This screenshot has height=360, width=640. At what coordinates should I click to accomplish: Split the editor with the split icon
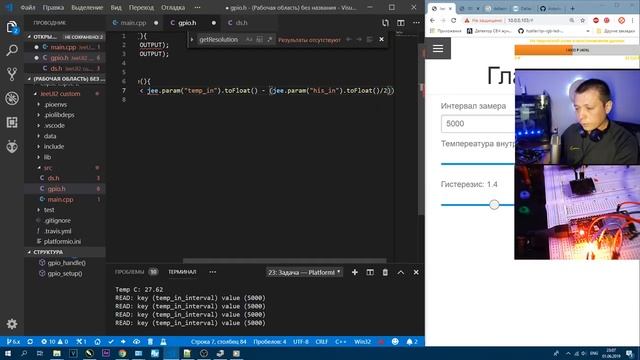401,23
